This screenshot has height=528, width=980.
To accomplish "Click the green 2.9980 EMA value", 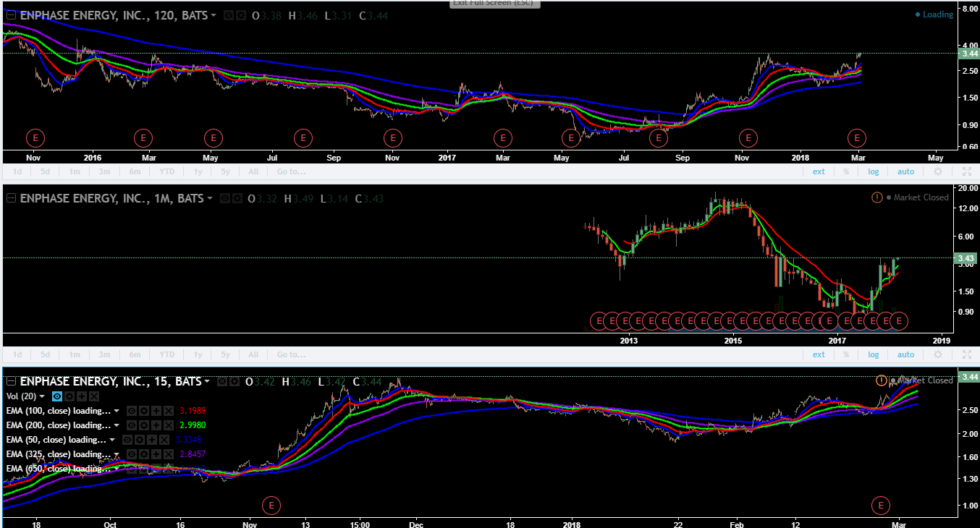I will click(x=193, y=425).
